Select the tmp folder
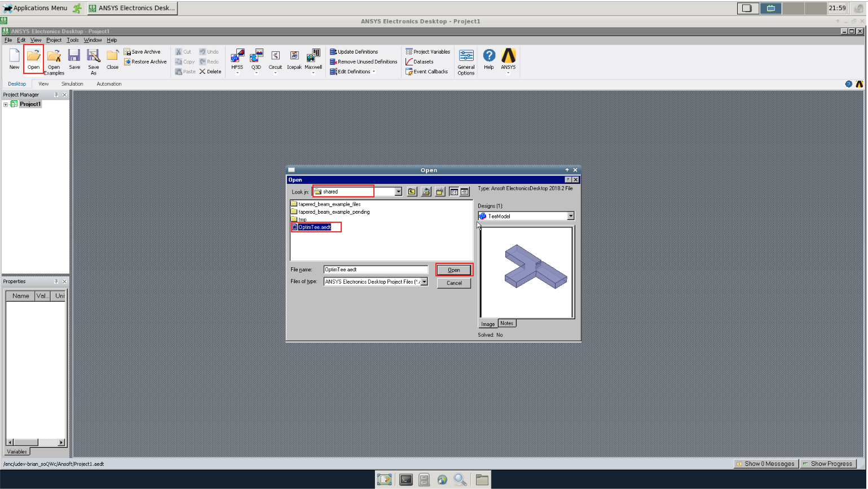This screenshot has width=868, height=489. (x=299, y=219)
